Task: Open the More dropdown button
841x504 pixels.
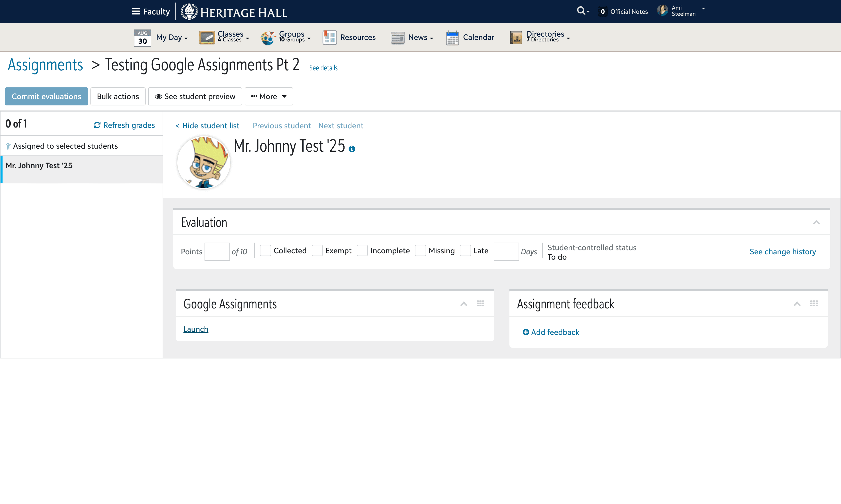Action: [269, 97]
